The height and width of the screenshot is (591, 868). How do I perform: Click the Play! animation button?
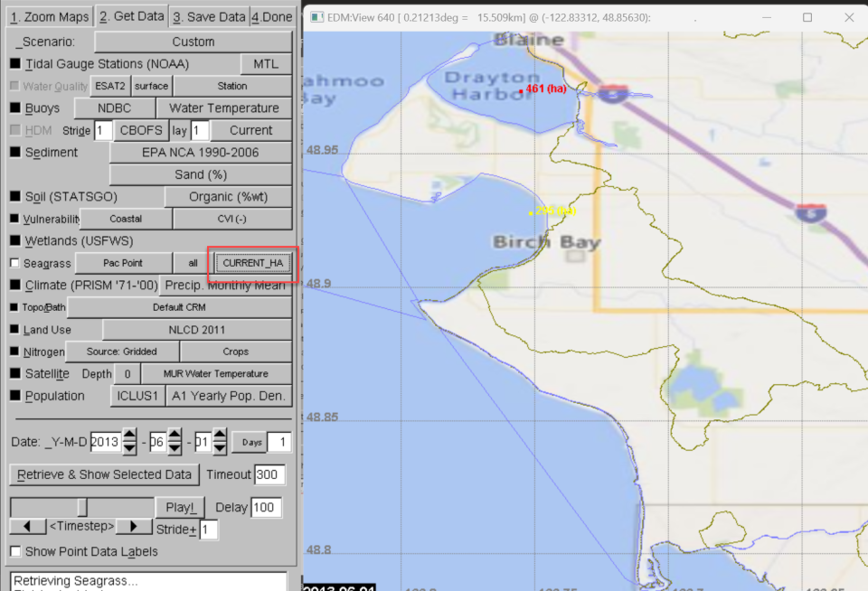click(181, 507)
